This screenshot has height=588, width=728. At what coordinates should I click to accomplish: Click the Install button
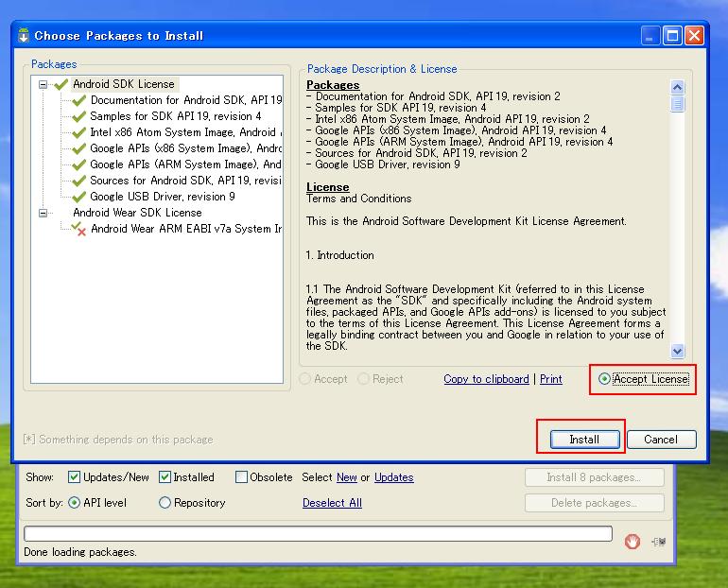[584, 440]
